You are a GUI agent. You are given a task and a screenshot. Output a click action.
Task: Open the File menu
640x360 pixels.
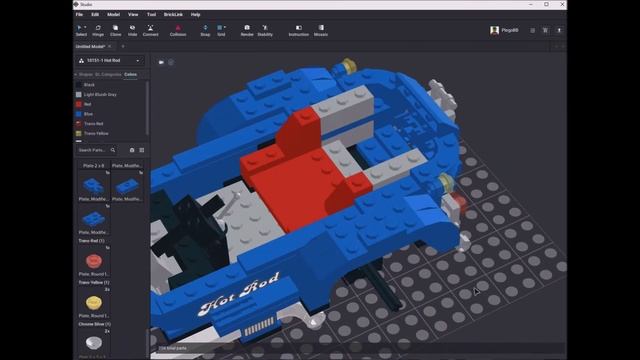click(79, 14)
